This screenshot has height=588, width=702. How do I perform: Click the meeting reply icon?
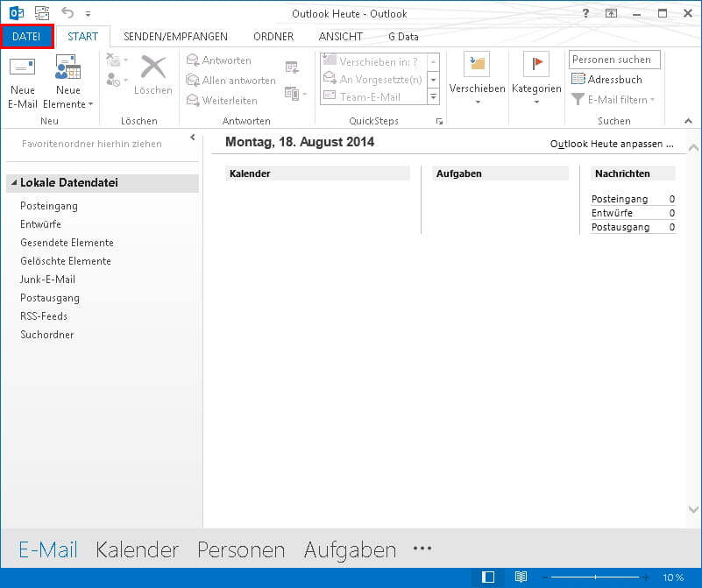click(x=292, y=67)
